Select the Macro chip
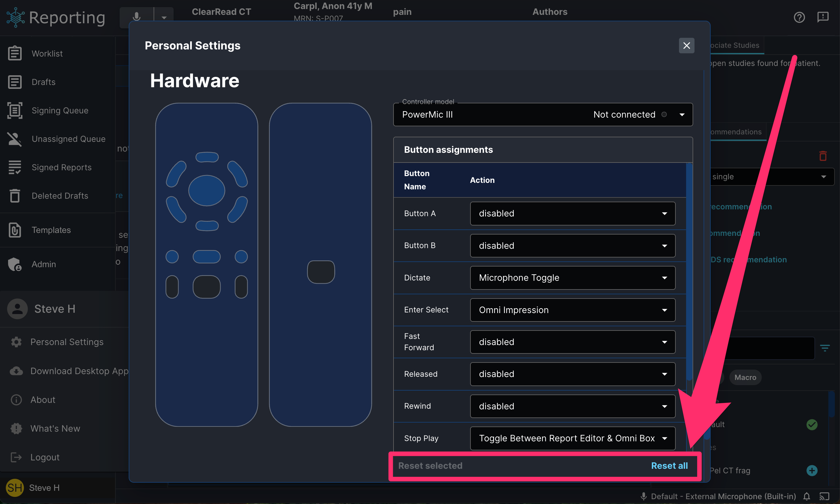This screenshot has width=840, height=504. (745, 377)
